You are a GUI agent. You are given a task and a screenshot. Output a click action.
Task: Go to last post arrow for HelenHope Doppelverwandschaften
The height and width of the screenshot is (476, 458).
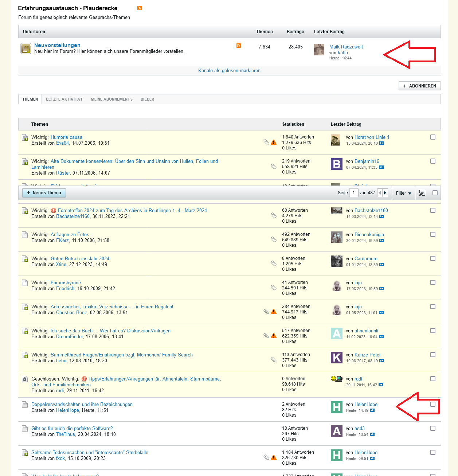point(372,410)
